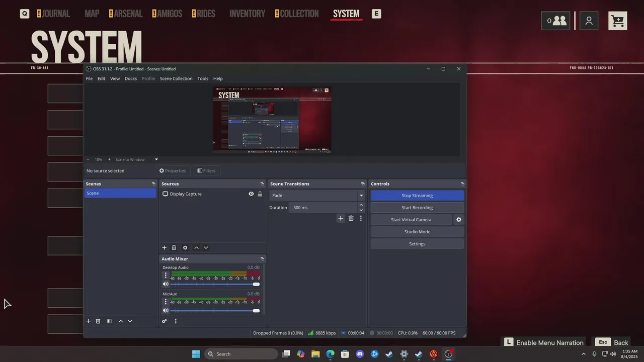Remove the selected scene using the Scenes trash icon
The width and height of the screenshot is (644, 362).
(98, 321)
